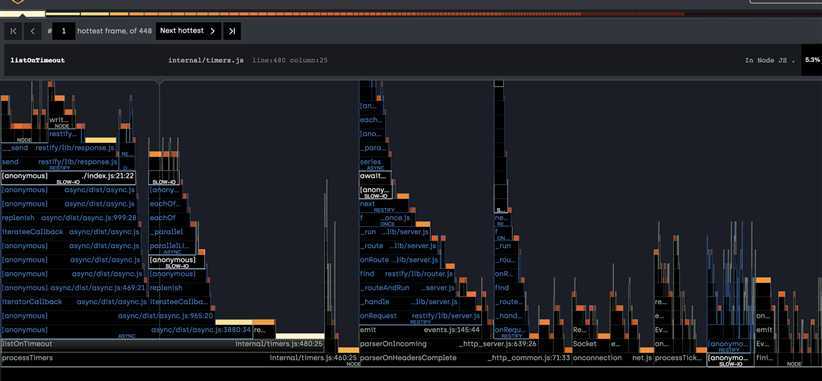The image size is (822, 381).
Task: Jump to the first hottest frame icon
Action: coord(13,31)
